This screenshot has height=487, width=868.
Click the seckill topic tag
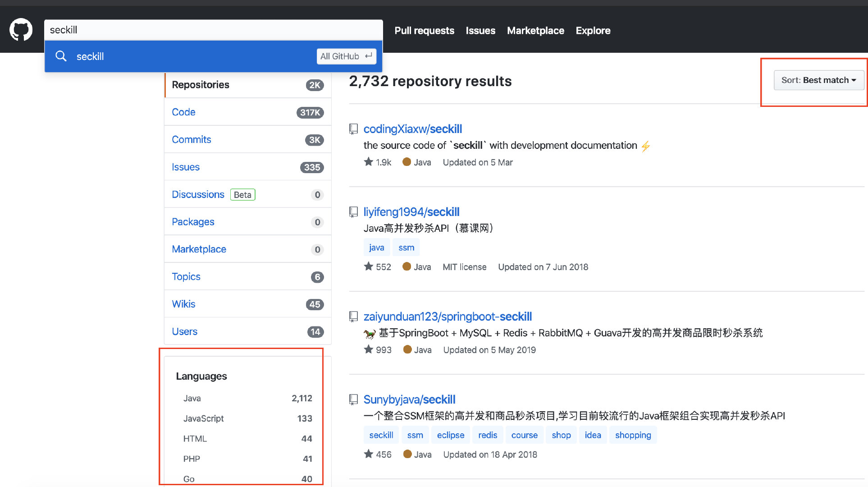[381, 435]
